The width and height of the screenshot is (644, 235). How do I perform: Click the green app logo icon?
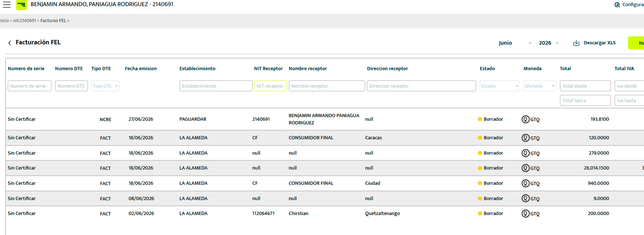point(21,5)
